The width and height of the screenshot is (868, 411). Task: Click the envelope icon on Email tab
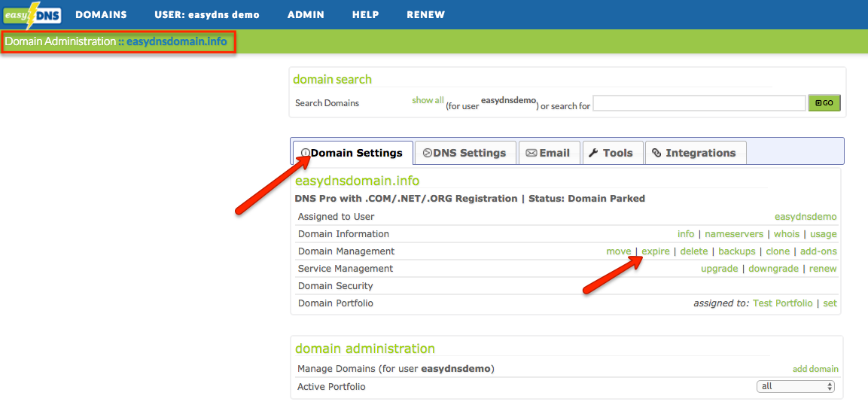531,154
